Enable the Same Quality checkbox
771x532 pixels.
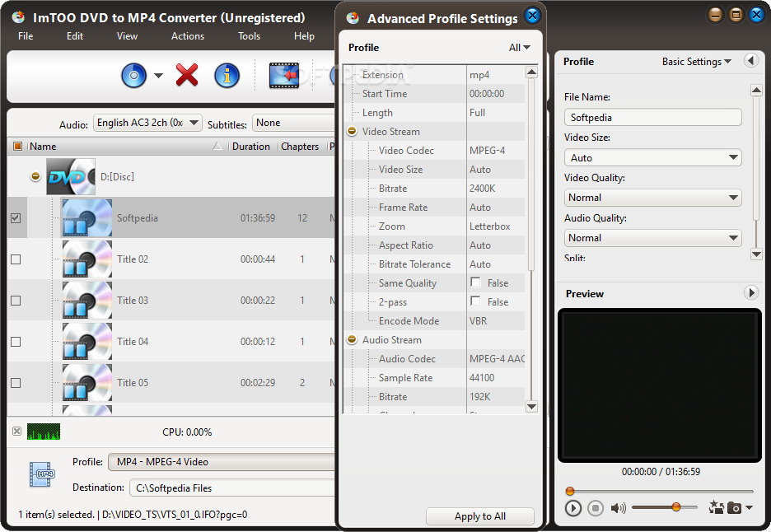coord(475,282)
